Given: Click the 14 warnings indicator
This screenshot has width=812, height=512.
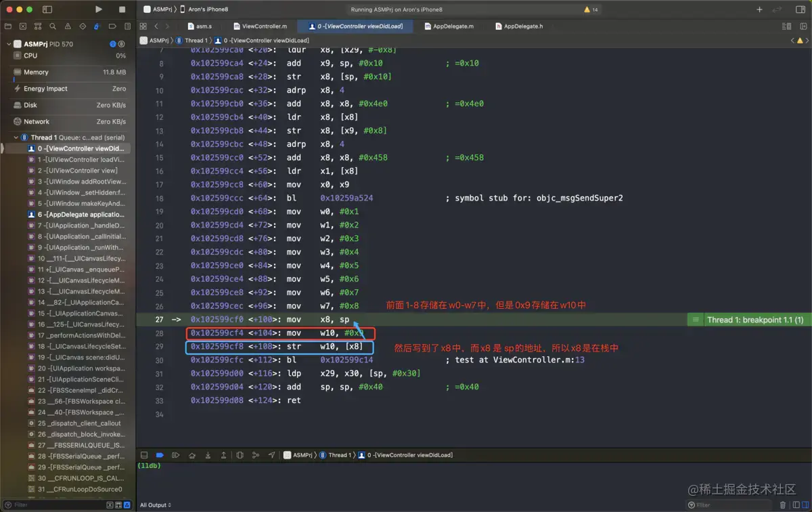Looking at the screenshot, I should point(591,9).
